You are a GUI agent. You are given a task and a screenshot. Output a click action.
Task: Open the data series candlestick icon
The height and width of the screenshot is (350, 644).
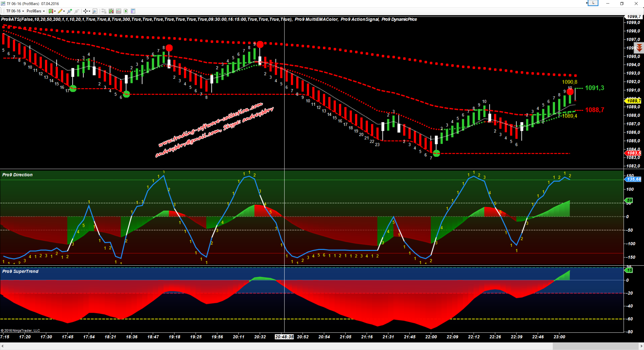coord(111,11)
